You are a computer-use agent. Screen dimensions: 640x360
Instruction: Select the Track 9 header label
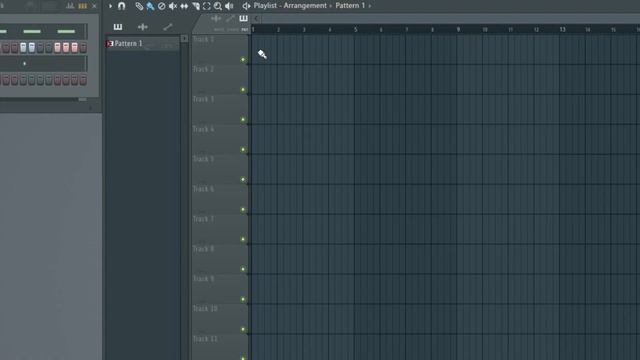(203, 279)
